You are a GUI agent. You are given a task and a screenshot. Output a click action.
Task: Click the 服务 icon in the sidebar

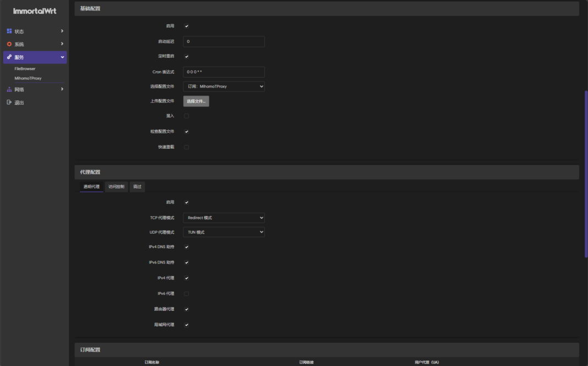(x=9, y=57)
